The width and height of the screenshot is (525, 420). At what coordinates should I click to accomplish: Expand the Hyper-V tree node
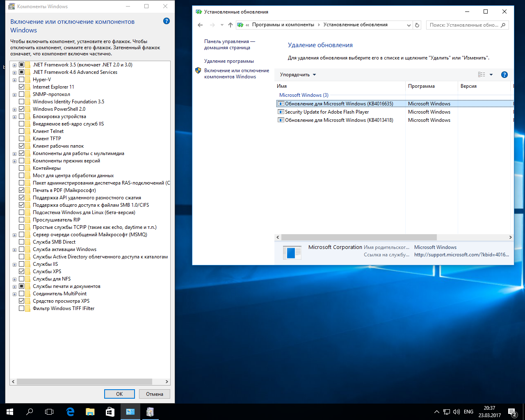[x=14, y=80]
